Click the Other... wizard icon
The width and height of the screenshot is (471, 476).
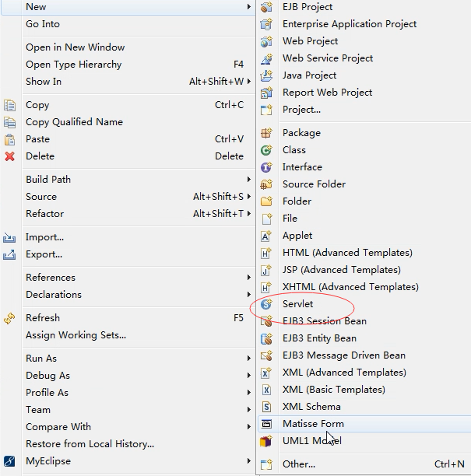coord(266,464)
